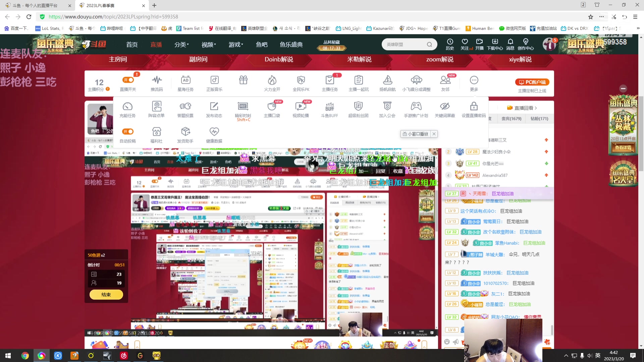Show hidden system tray icons
Viewport: 644px width, 362px height.
pos(566,356)
